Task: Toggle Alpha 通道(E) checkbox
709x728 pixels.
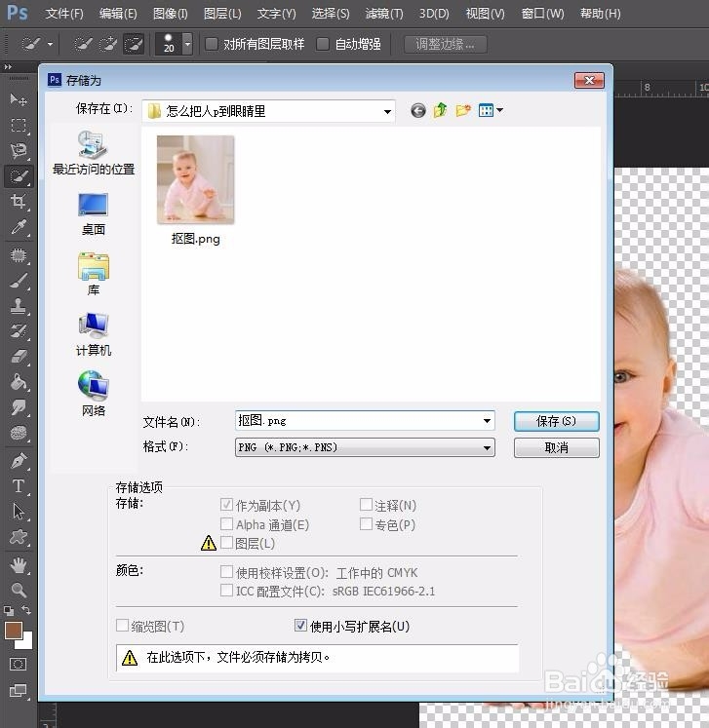Action: tap(226, 524)
